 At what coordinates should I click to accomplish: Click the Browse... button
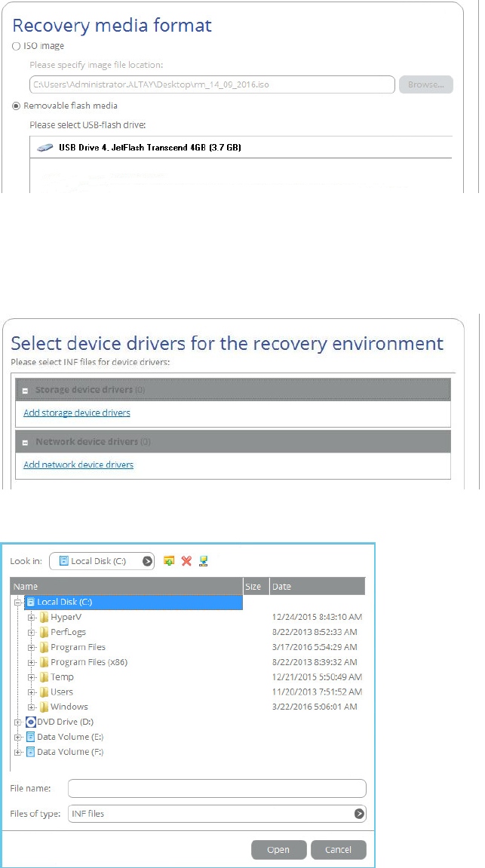425,84
